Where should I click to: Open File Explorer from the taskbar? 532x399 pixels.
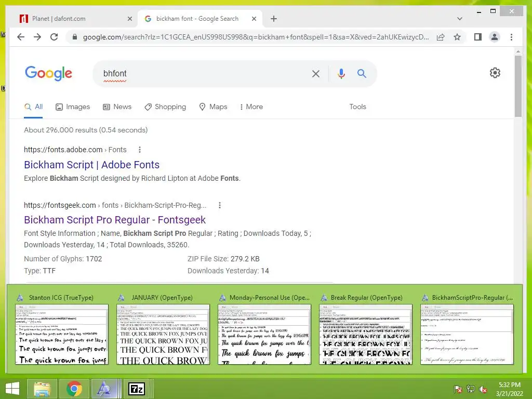pos(42,389)
